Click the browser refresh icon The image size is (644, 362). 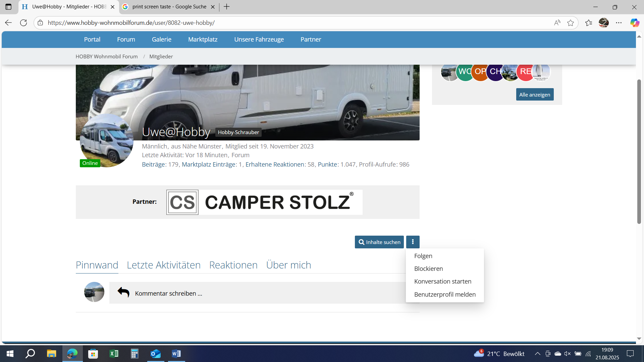click(23, 23)
